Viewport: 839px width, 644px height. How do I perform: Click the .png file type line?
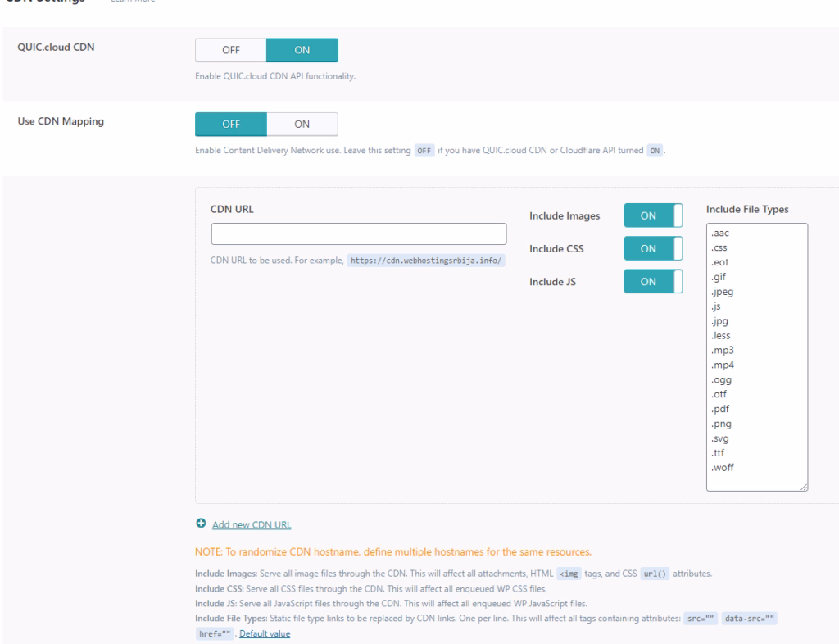[721, 424]
